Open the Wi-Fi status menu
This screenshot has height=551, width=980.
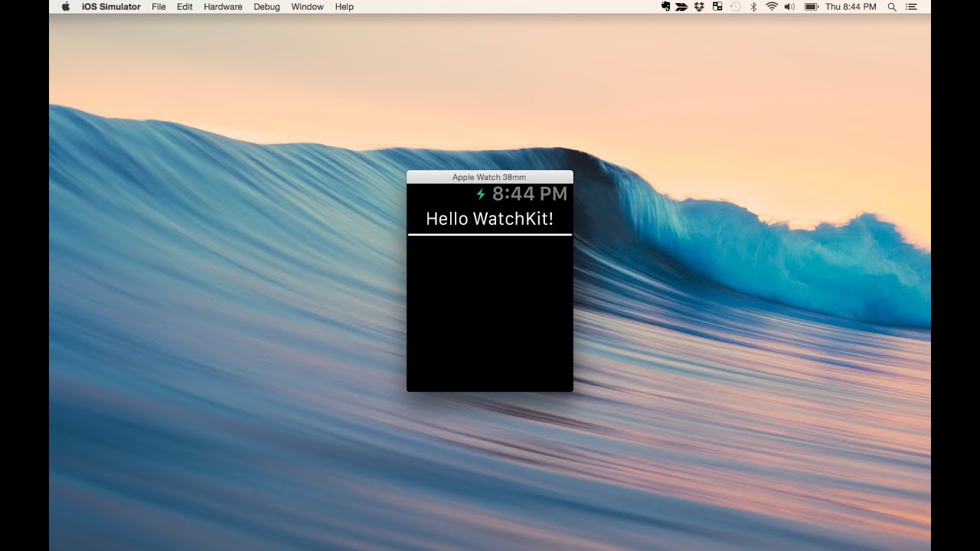click(x=772, y=7)
